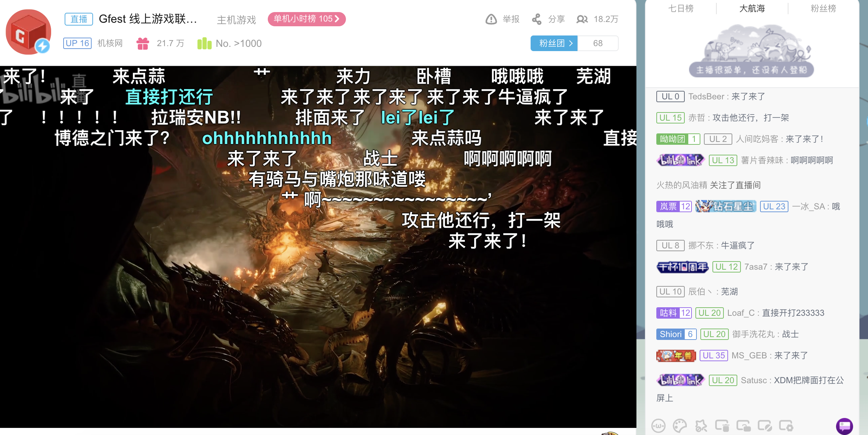Image resolution: width=868 pixels, height=435 pixels.
Task: Click the 咕料 12 fan medal
Action: click(674, 313)
